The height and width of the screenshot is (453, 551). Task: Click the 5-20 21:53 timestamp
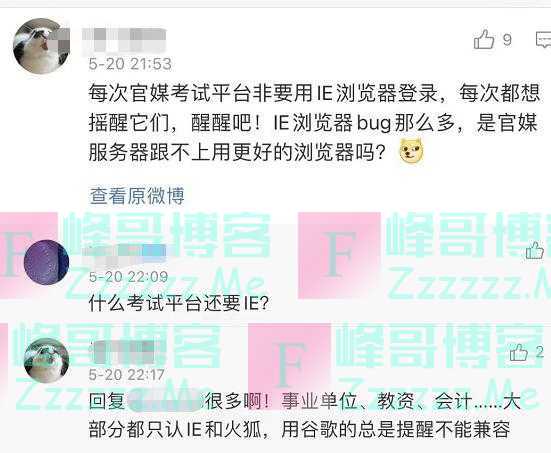tap(130, 64)
